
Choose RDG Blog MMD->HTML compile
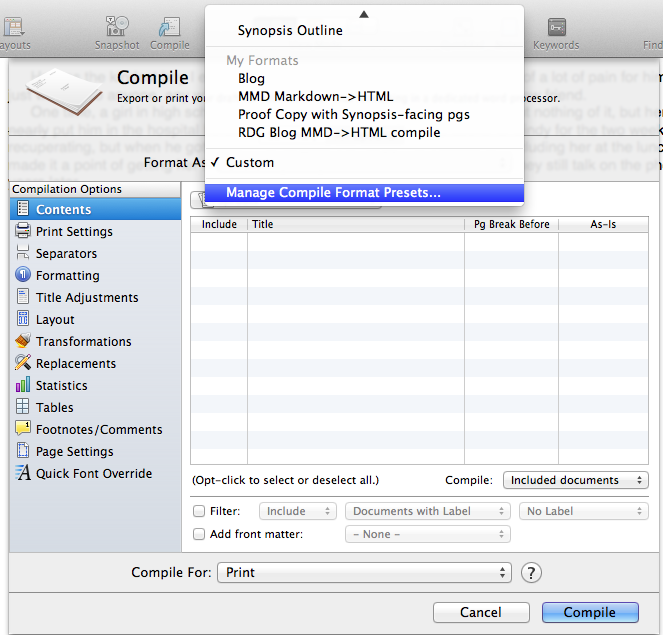point(364,133)
